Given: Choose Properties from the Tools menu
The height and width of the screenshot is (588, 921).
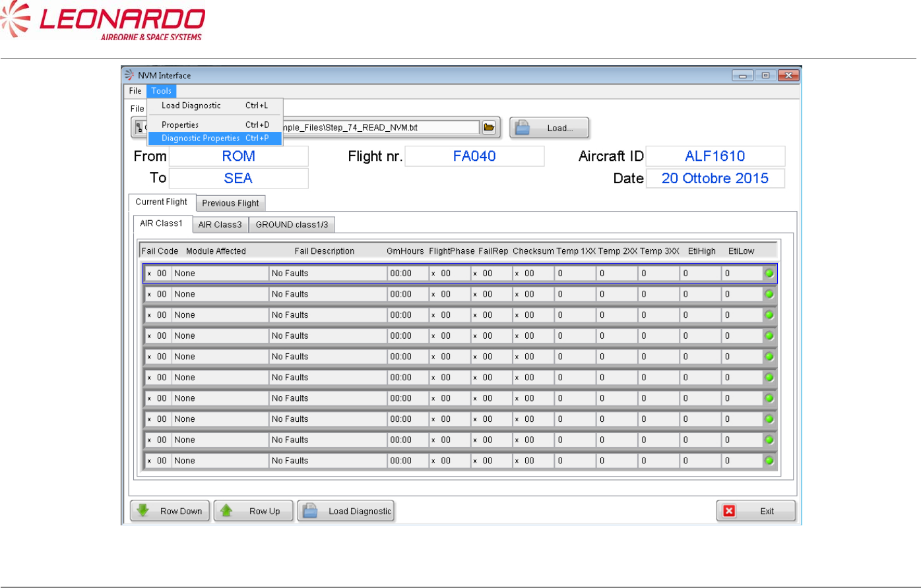Looking at the screenshot, I should 215,125.
